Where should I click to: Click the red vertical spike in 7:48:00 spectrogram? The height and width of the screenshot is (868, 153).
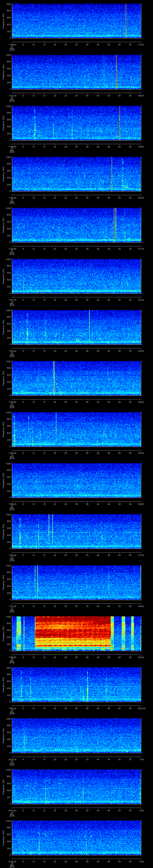(120, 123)
